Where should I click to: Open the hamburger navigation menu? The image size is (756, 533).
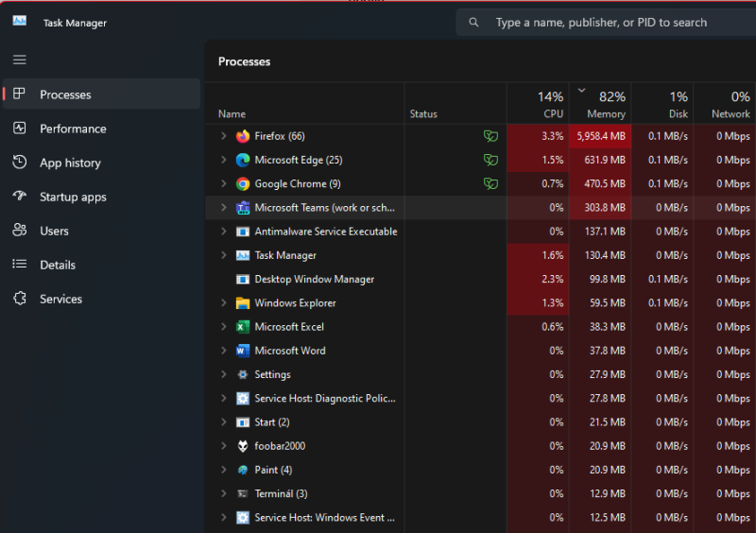19,60
